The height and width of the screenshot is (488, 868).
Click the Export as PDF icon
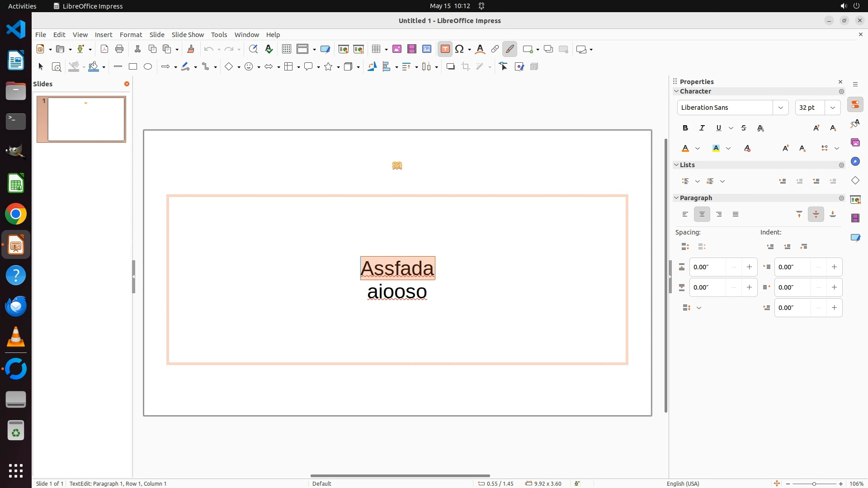pyautogui.click(x=104, y=49)
